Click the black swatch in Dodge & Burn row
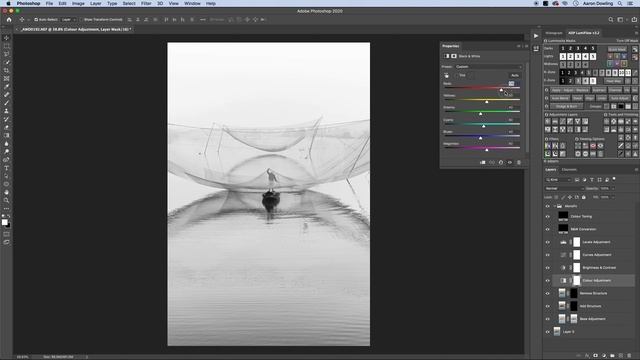 (621, 107)
